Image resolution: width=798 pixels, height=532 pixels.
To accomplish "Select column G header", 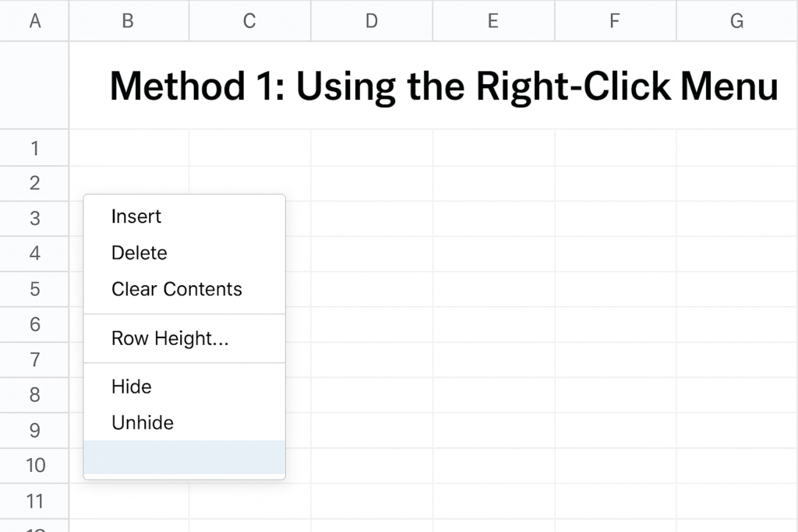I will [737, 21].
